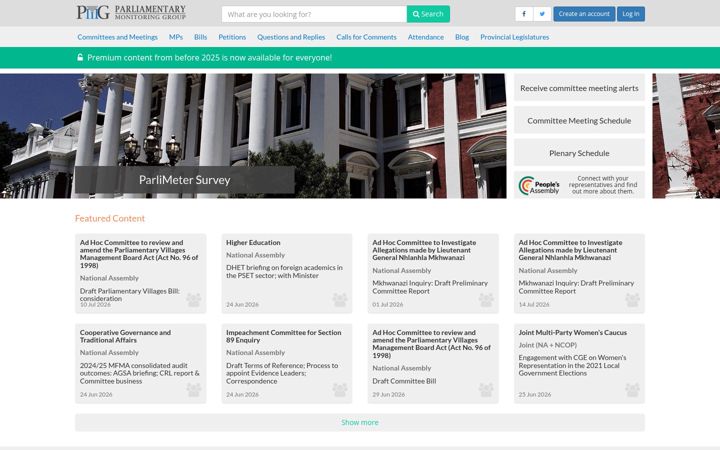
Task: Go to Attendance page
Action: point(426,37)
